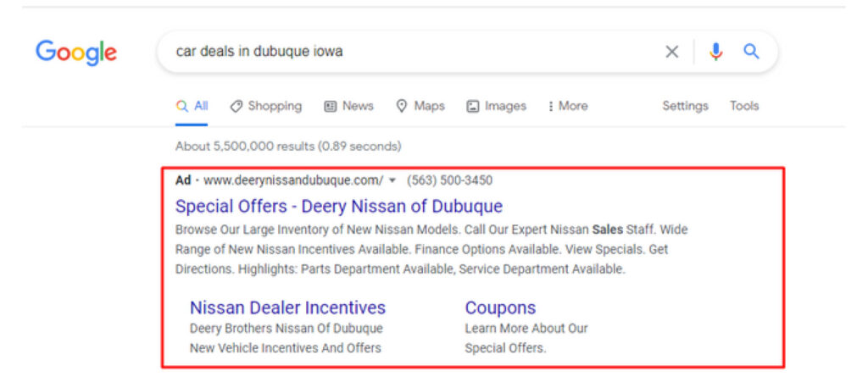Switch to the News tab
Image resolution: width=868 pixels, height=382 pixels.
click(x=348, y=106)
